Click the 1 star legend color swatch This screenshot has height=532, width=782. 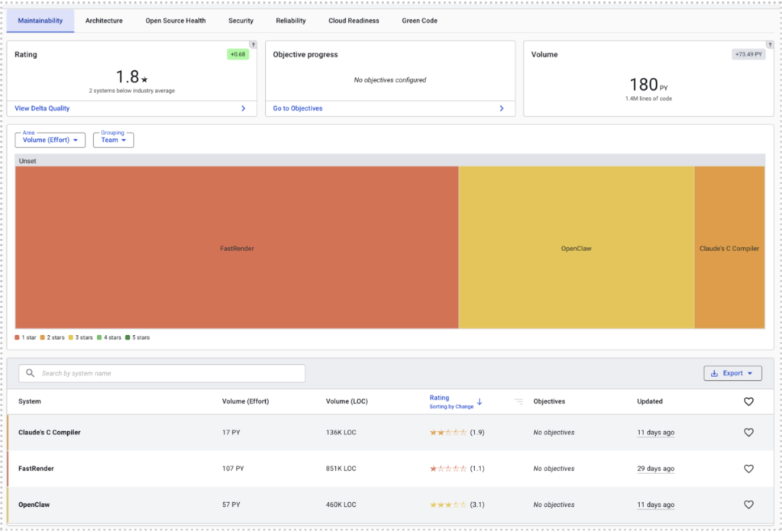tap(18, 337)
